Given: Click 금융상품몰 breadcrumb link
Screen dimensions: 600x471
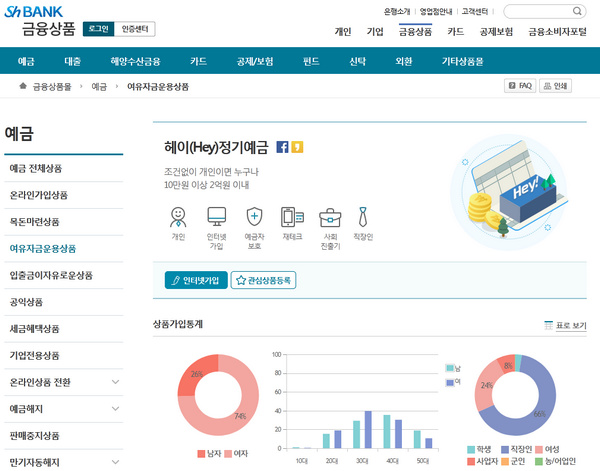Looking at the screenshot, I should (x=52, y=86).
